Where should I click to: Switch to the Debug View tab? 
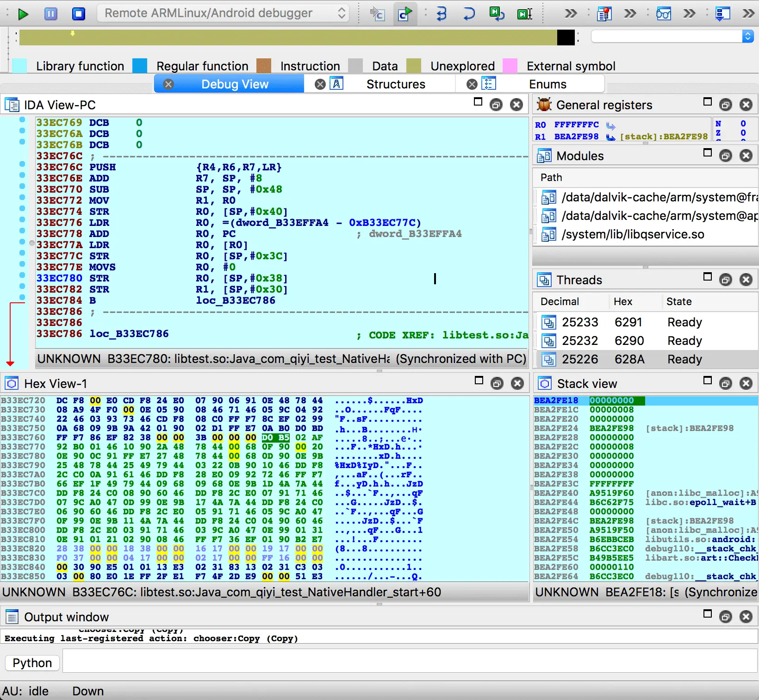(235, 84)
